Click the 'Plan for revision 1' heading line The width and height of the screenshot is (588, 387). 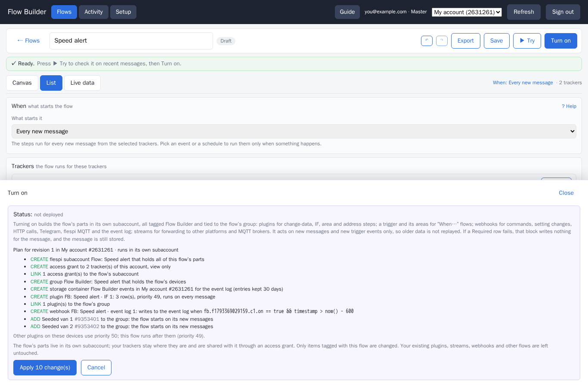click(96, 250)
